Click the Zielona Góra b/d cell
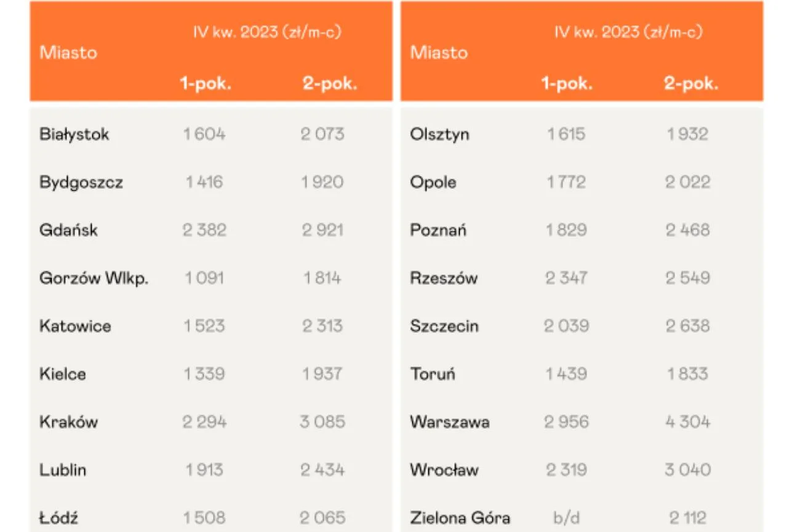Screen dimensions: 800x532 click(x=567, y=518)
